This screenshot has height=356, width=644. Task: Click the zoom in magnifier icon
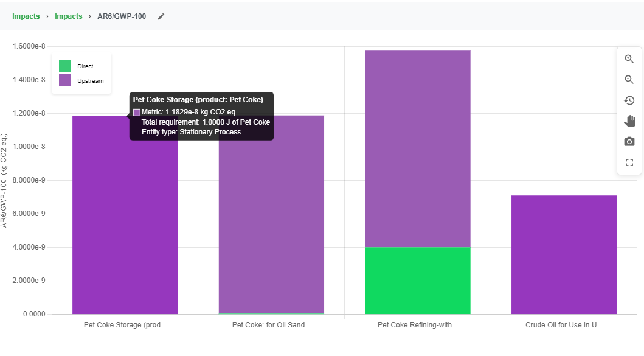coord(629,59)
